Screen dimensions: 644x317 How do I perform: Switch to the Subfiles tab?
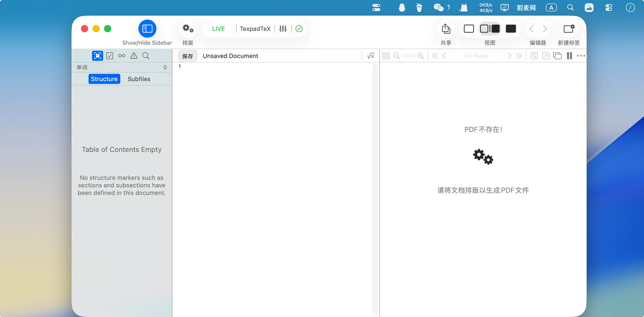139,79
